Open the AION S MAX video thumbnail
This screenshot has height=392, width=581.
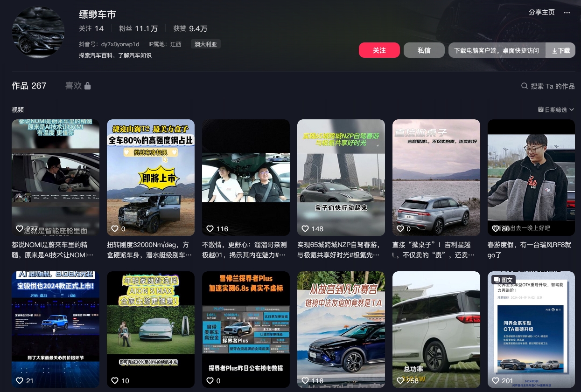tap(151, 330)
